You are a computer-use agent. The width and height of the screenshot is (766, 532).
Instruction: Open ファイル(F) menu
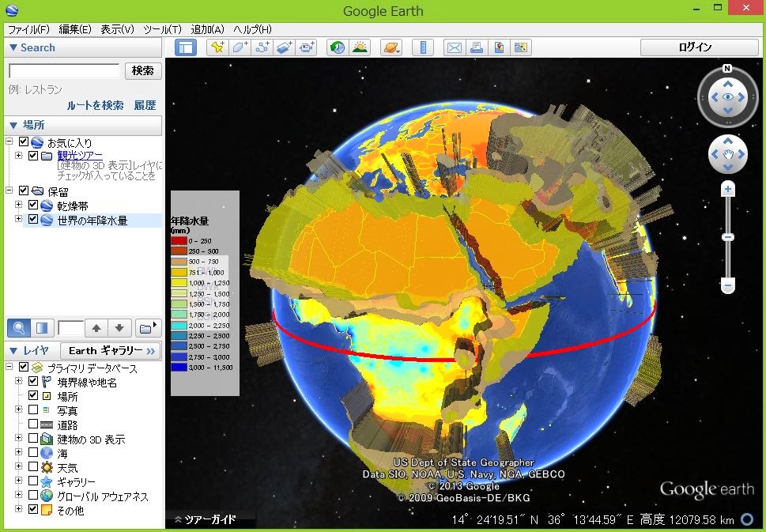[x=28, y=29]
